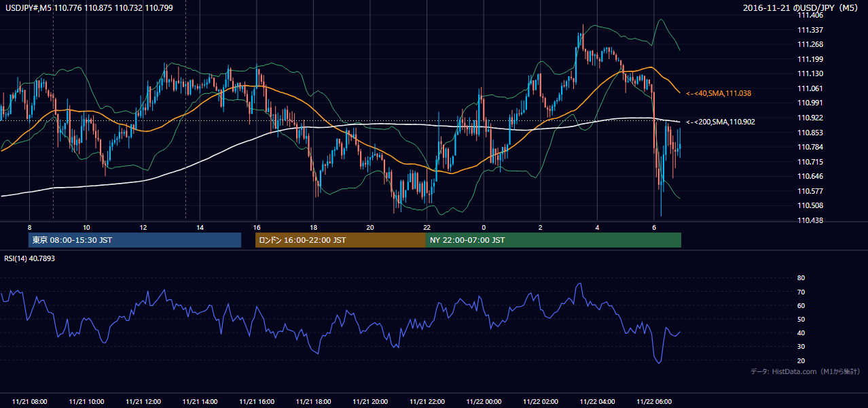Click price level 110.922 on the axis

click(810, 118)
